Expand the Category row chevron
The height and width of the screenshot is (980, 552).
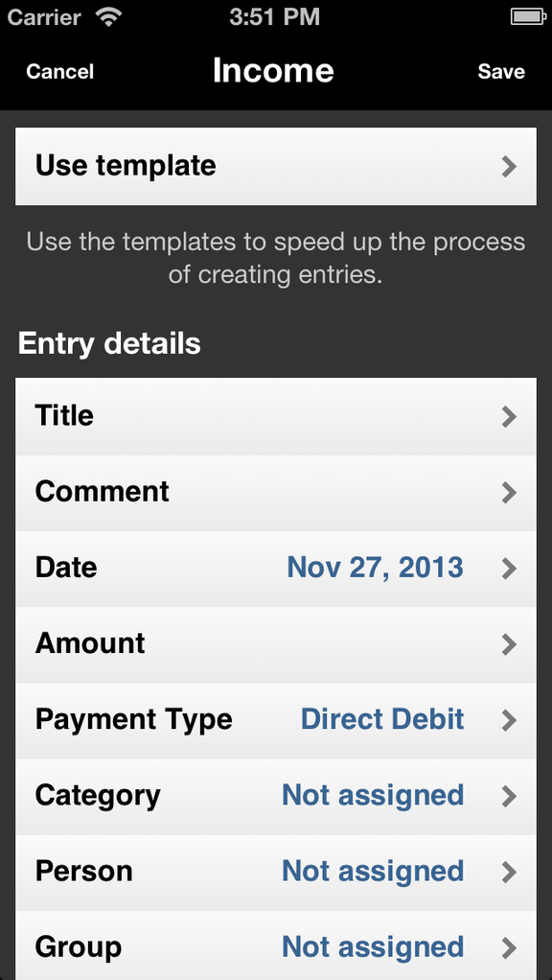point(510,796)
